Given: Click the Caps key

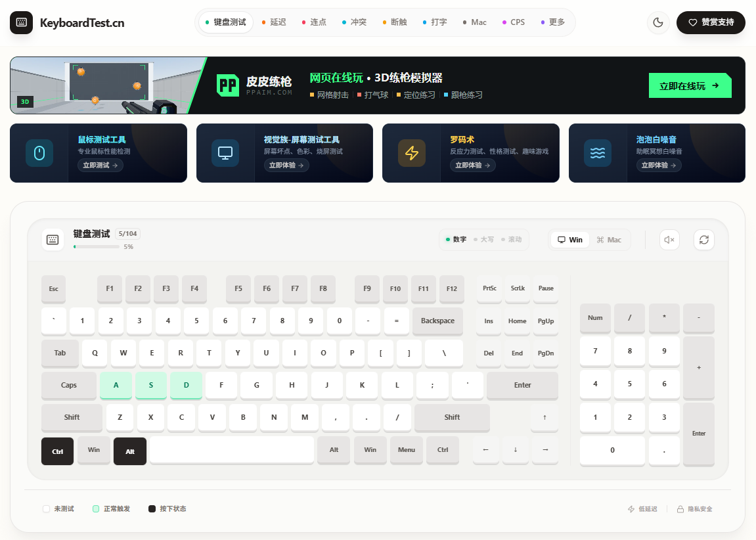Looking at the screenshot, I should pos(69,385).
